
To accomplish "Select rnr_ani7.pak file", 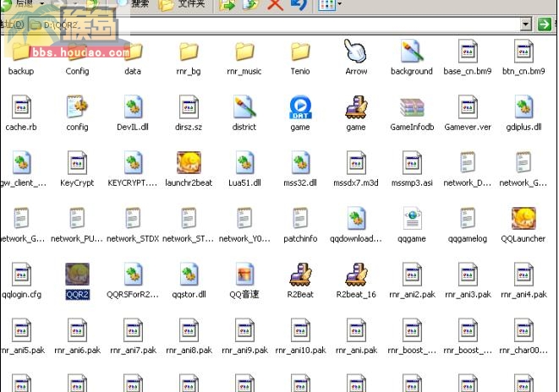I will click(133, 337).
